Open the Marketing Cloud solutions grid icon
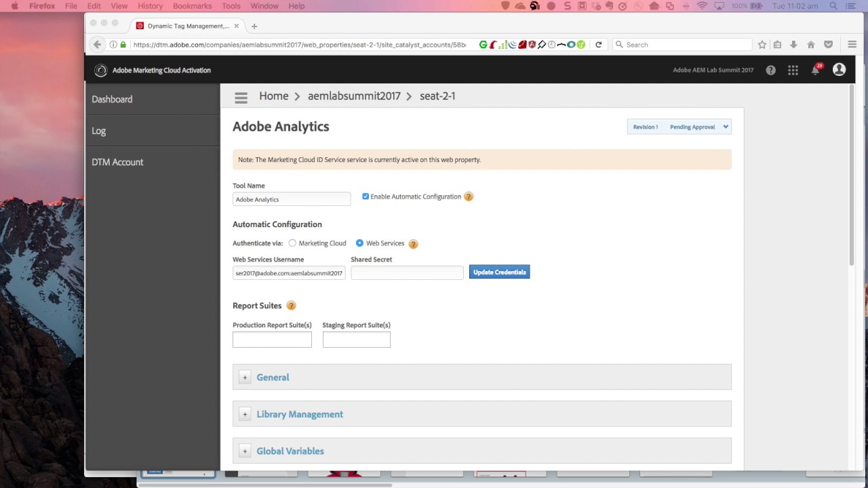 tap(793, 70)
